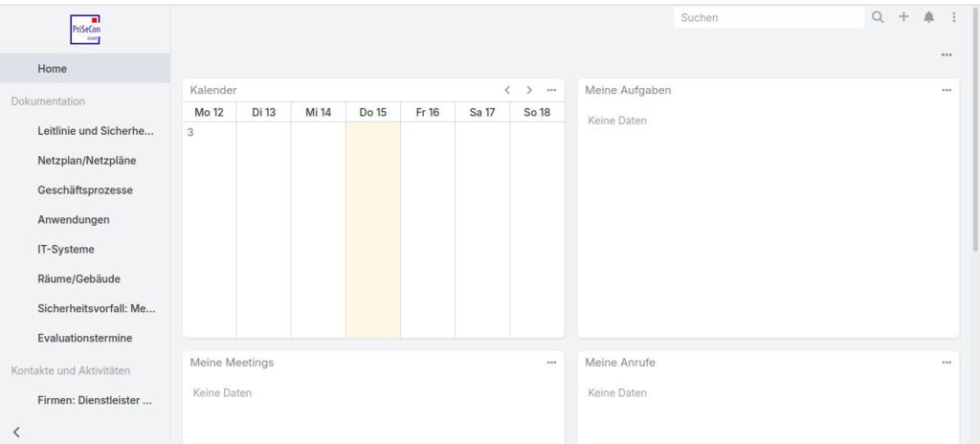Viewport: 980px width, 444px height.
Task: Go to previous week in Kalender
Action: (508, 90)
